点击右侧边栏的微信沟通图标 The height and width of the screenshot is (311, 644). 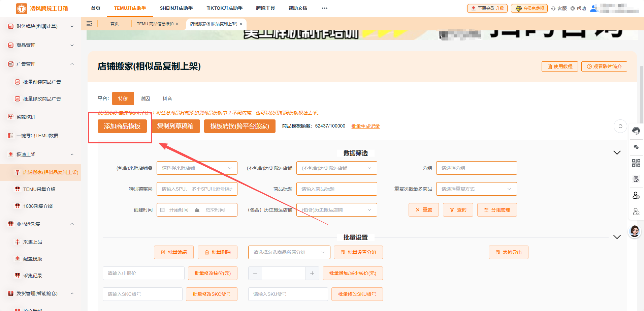click(x=636, y=147)
